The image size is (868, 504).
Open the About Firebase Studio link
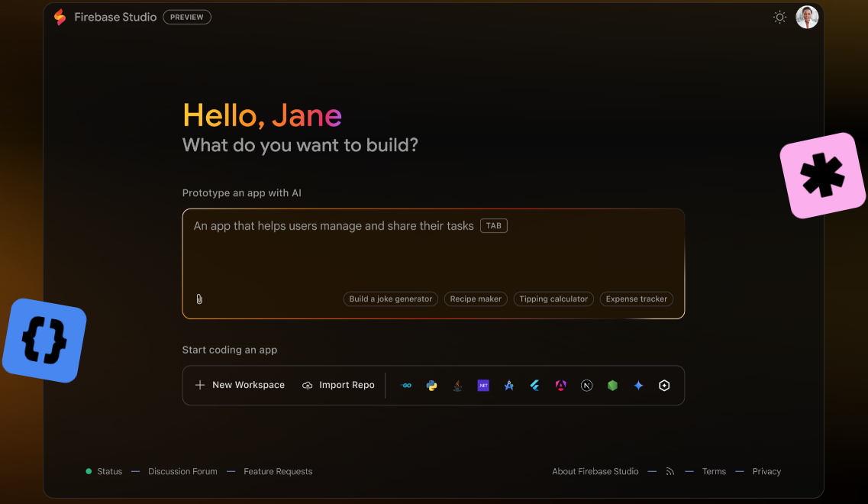[x=595, y=471]
